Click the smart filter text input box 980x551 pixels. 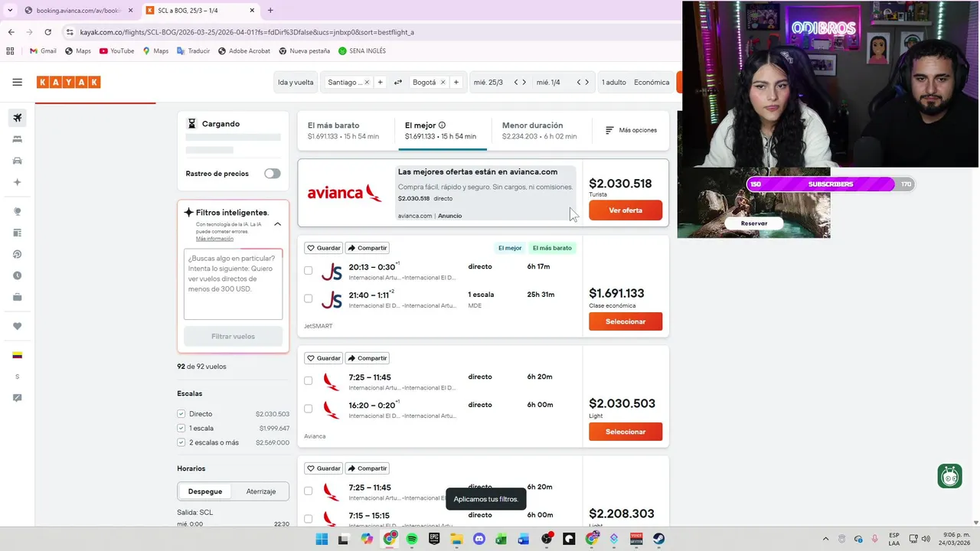(x=233, y=284)
